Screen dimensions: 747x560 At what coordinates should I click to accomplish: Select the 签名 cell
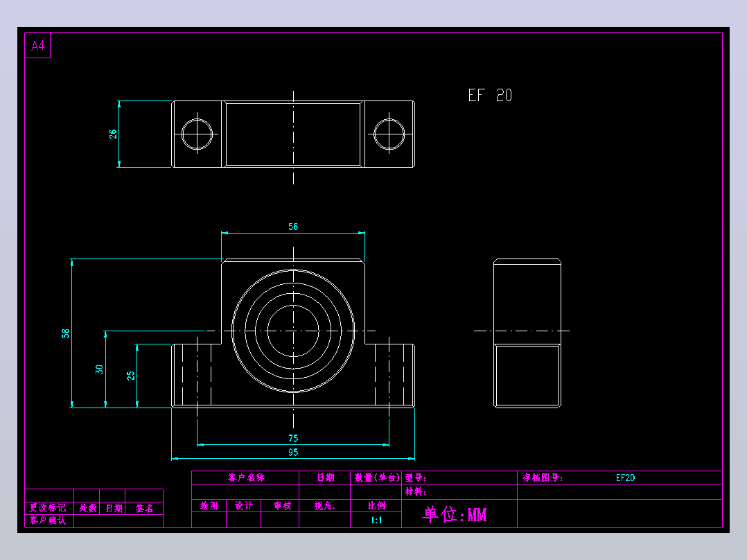144,508
